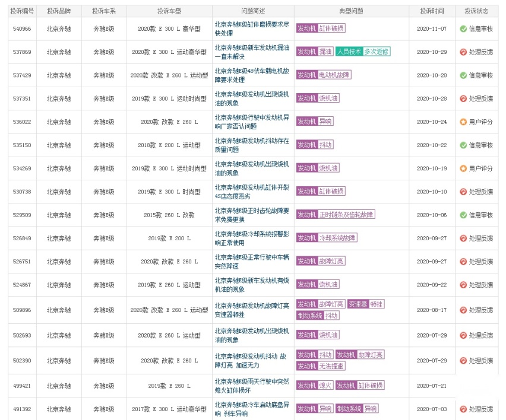Screen dimensions: 506x420
Task: Click the 投诉编号 column header
Action: click(22, 11)
